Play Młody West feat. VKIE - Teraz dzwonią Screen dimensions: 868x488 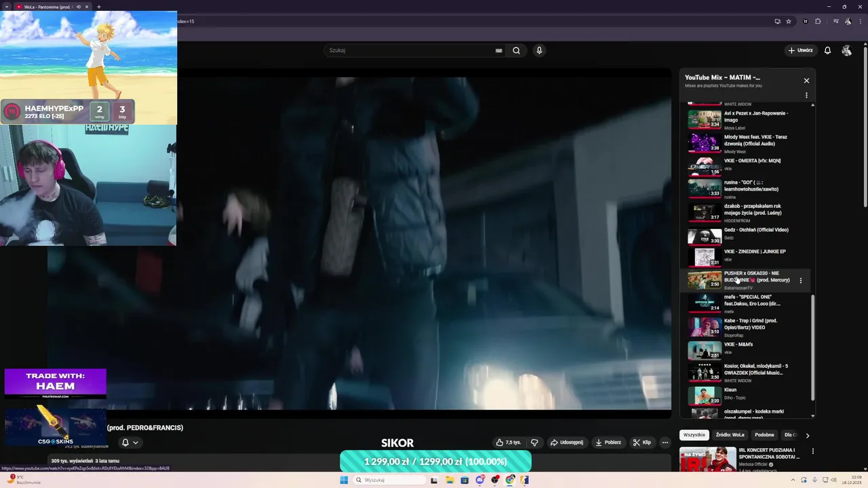pos(745,144)
